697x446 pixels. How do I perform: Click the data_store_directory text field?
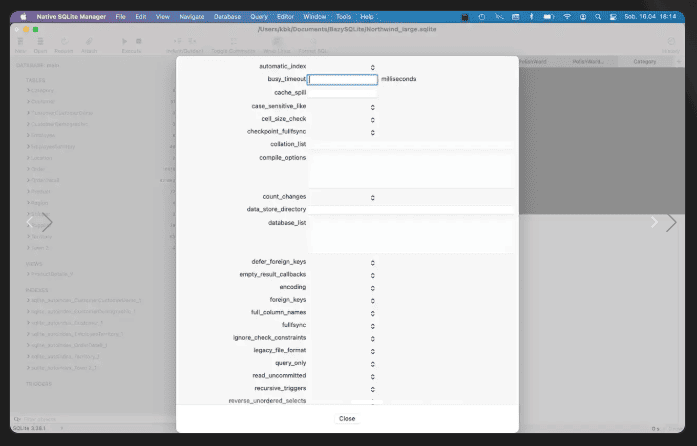[411, 209]
